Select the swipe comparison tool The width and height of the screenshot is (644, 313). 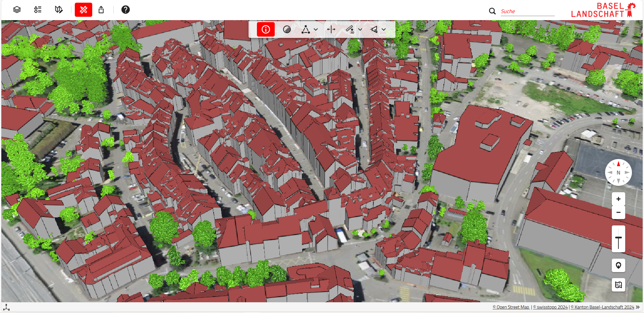pos(331,29)
